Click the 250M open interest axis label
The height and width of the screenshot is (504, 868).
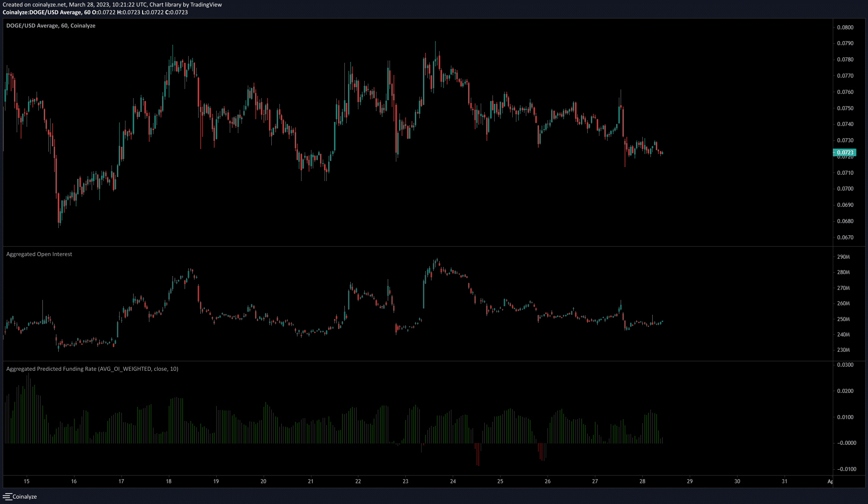(x=843, y=319)
